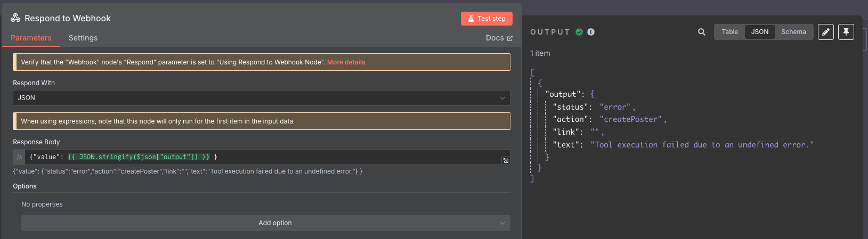Click the "error" status value in output
Image resolution: width=868 pixels, height=239 pixels.
coord(615,107)
